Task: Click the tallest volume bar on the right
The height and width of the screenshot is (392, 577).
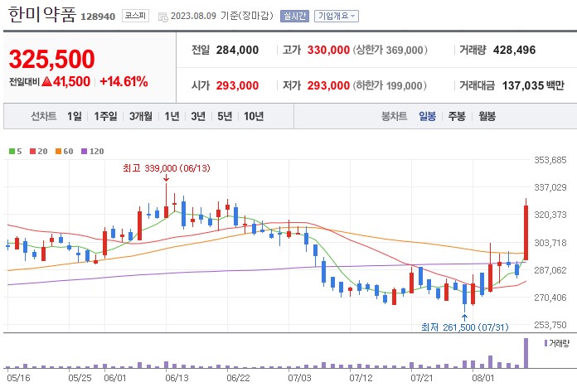Action: (x=526, y=353)
